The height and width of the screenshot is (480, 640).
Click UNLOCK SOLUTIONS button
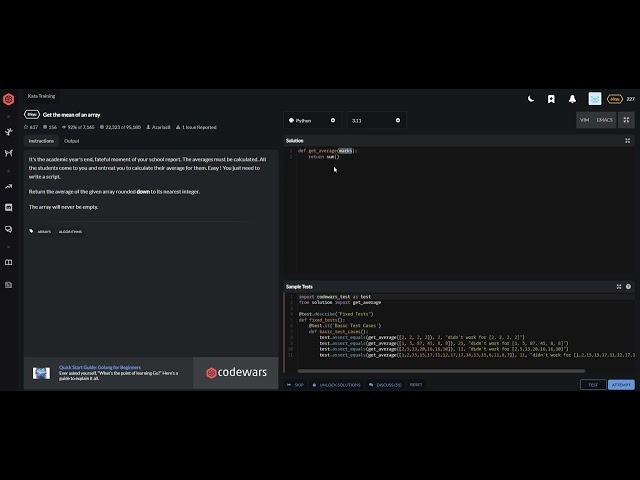pyautogui.click(x=336, y=385)
